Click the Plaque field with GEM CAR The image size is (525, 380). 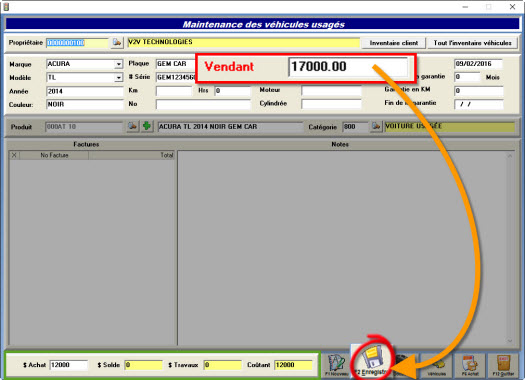point(175,64)
